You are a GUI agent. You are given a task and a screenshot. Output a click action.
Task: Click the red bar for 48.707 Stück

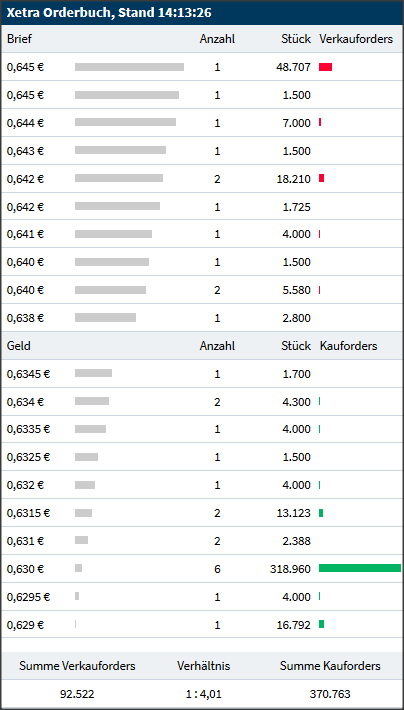click(325, 67)
